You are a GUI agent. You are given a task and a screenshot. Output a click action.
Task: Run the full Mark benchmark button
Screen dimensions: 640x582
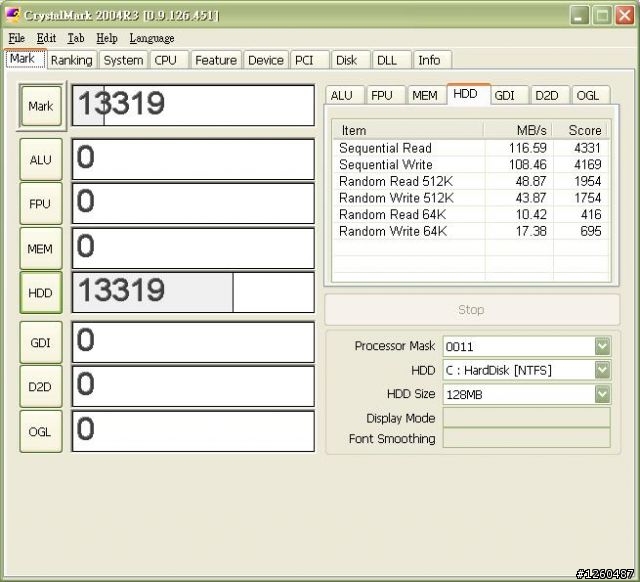point(41,106)
